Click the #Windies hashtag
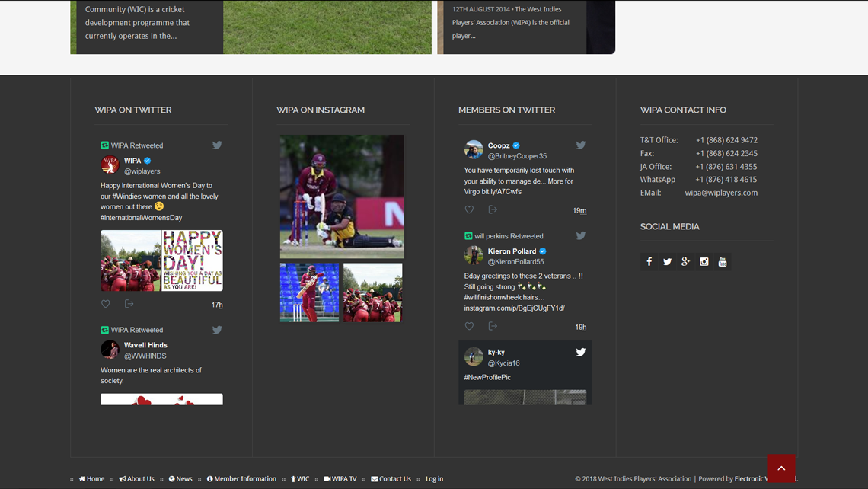The width and height of the screenshot is (868, 489). (126, 197)
